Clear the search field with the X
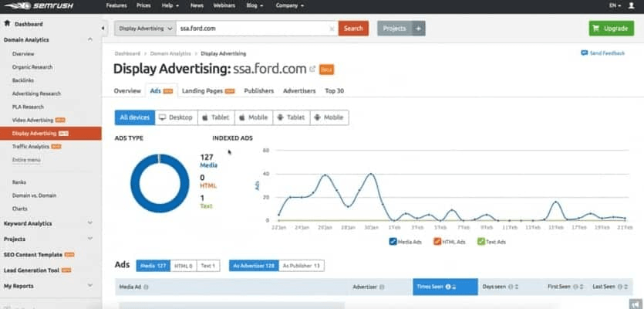 click(x=332, y=29)
